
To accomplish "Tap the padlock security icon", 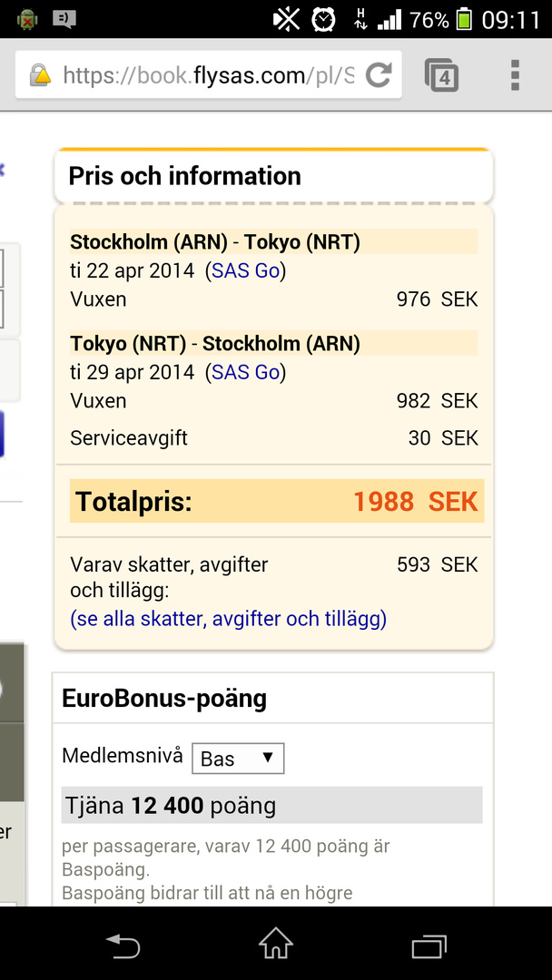I will pyautogui.click(x=40, y=75).
